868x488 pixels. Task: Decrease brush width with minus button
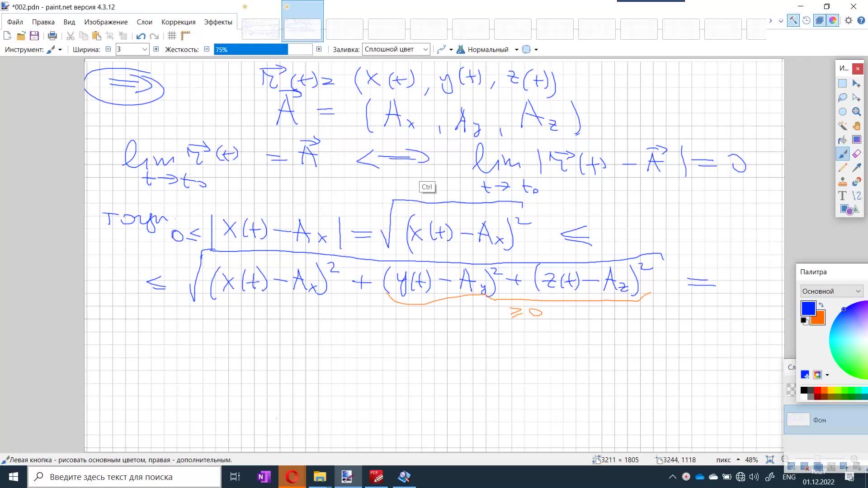point(108,49)
